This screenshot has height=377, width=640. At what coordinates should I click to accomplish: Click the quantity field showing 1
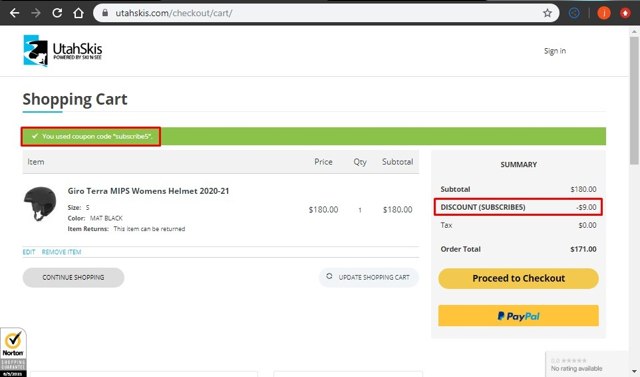[x=360, y=210]
